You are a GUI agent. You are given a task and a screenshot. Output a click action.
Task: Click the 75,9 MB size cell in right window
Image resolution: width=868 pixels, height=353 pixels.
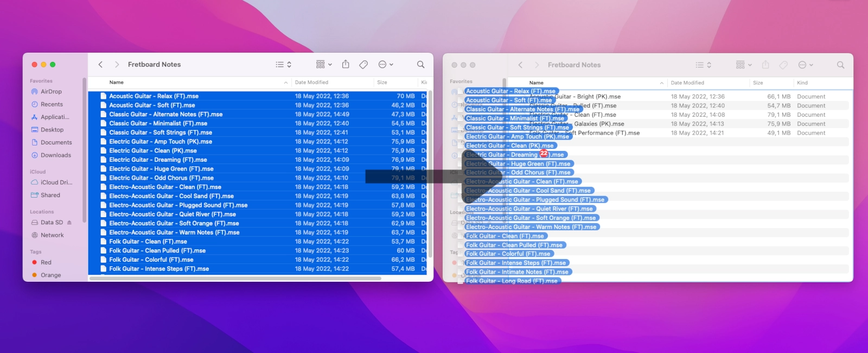click(x=778, y=124)
